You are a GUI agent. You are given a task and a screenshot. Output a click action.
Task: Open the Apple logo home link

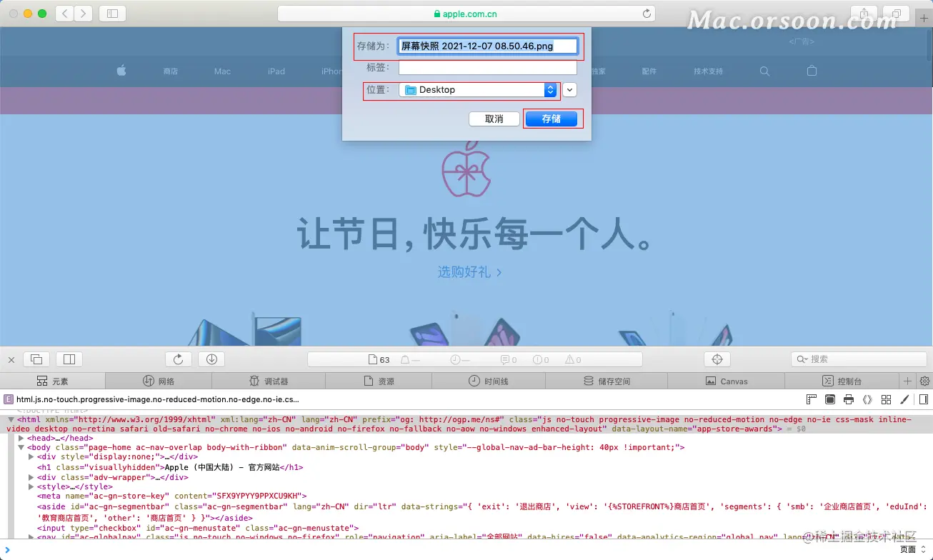pyautogui.click(x=121, y=71)
